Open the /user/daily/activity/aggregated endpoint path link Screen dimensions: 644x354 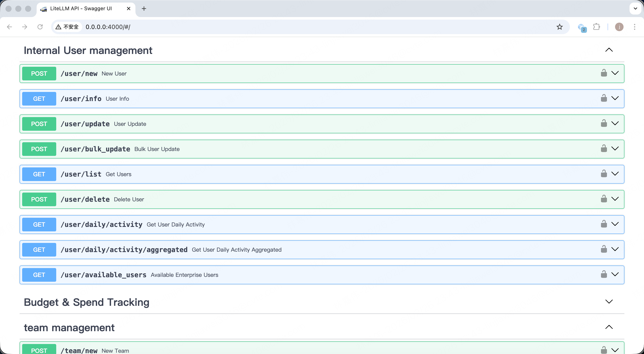click(x=124, y=250)
